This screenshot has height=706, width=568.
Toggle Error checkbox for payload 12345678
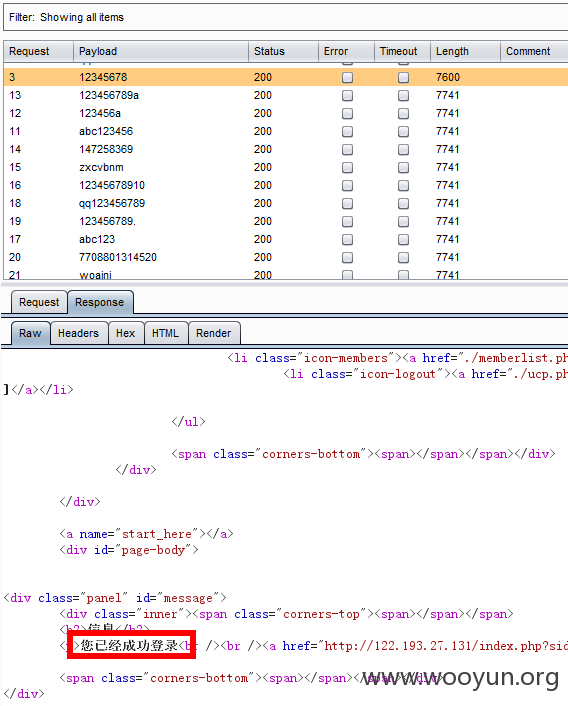347,77
